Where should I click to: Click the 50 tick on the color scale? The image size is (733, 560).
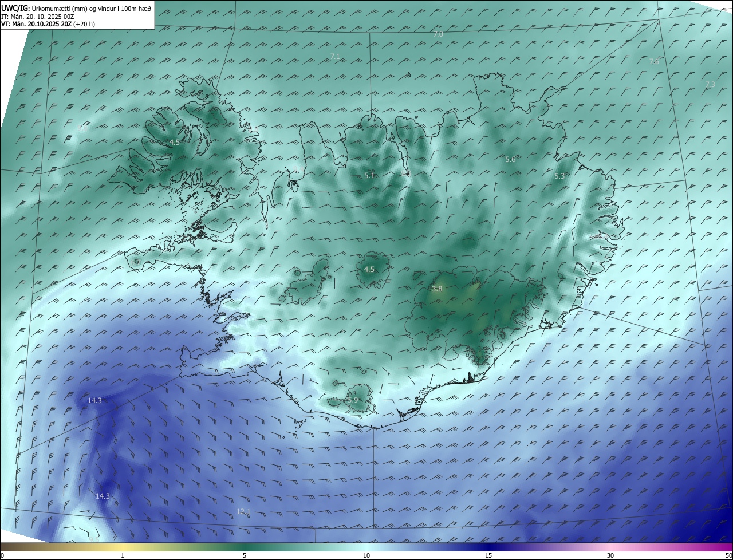pyautogui.click(x=728, y=555)
